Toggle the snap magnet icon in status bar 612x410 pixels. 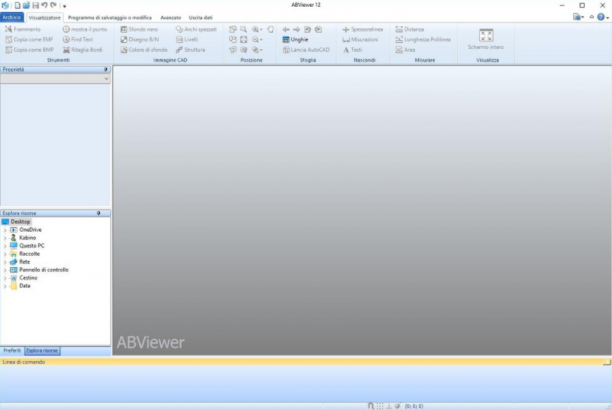pyautogui.click(x=371, y=406)
